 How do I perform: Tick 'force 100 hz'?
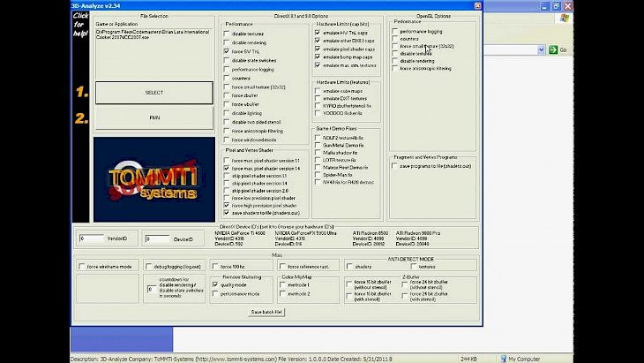215,267
